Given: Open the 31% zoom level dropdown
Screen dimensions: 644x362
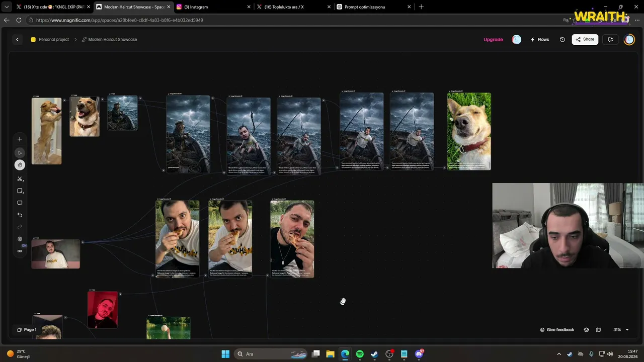Looking at the screenshot, I should click(621, 330).
